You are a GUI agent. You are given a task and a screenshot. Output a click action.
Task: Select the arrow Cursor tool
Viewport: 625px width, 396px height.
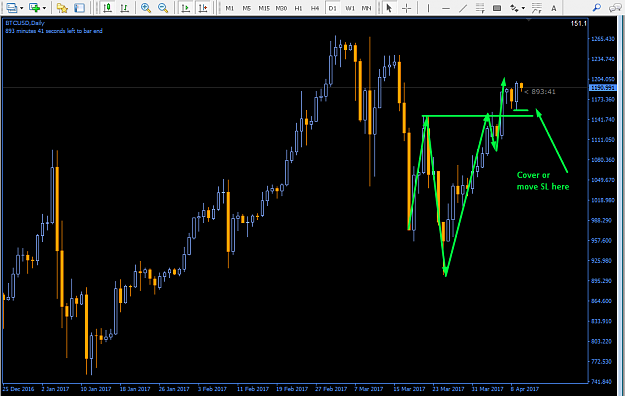389,8
